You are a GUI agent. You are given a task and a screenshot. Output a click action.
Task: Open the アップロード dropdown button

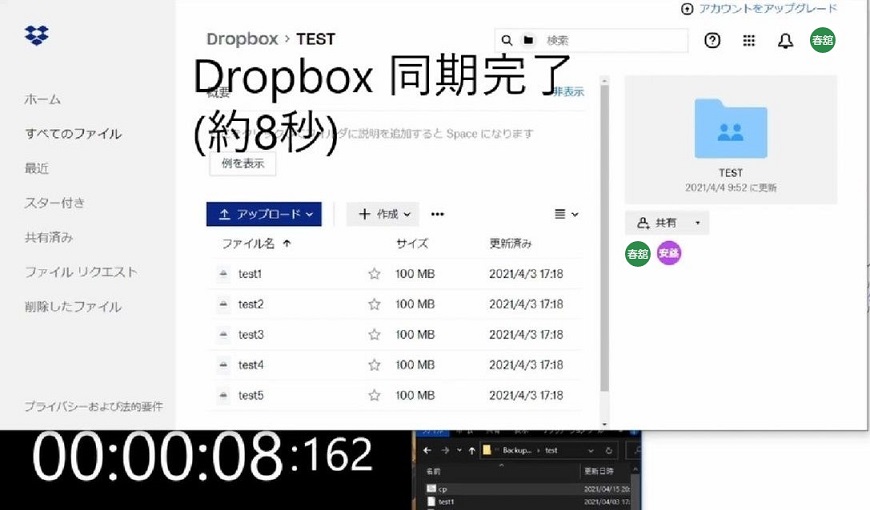(x=264, y=214)
